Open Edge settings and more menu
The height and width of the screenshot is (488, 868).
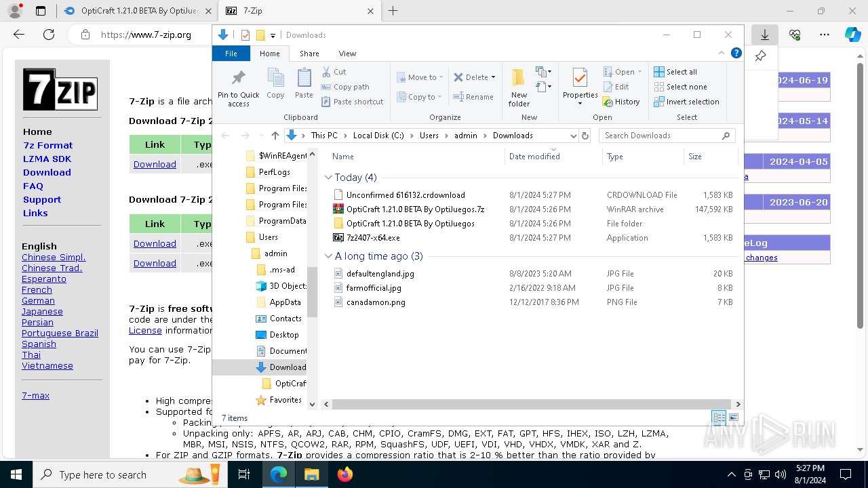(824, 35)
